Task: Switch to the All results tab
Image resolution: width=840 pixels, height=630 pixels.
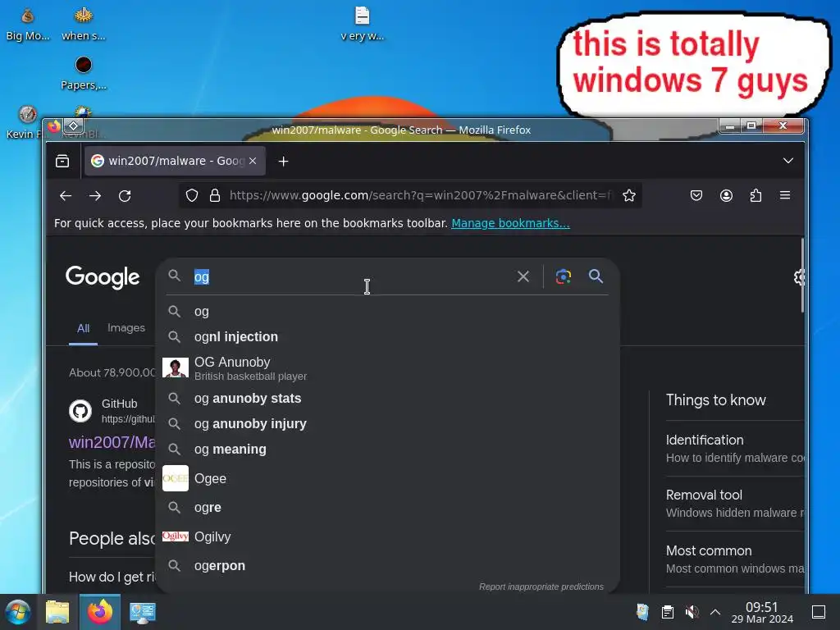Action: click(x=83, y=328)
